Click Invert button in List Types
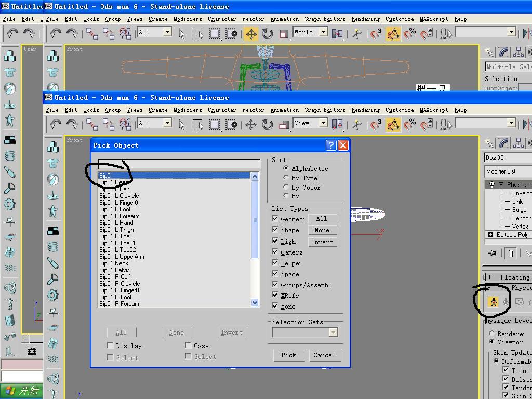 322,242
